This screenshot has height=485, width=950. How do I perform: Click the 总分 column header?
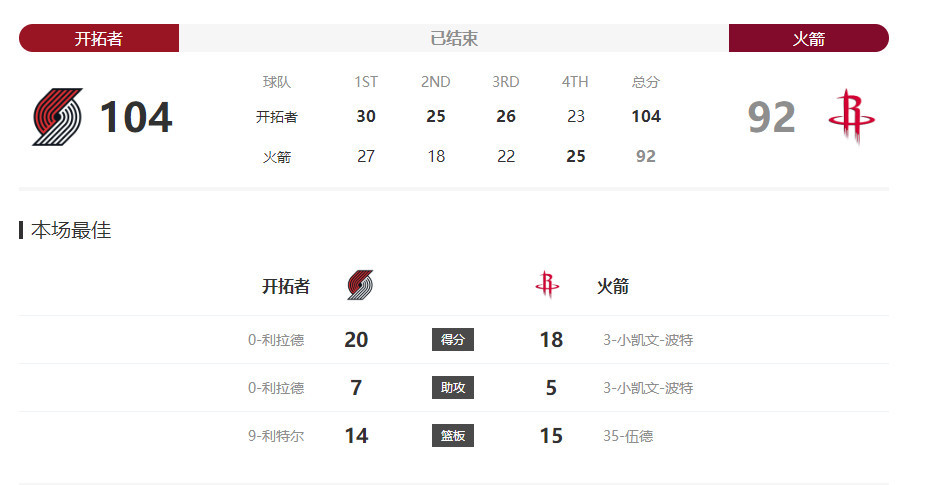(x=645, y=82)
